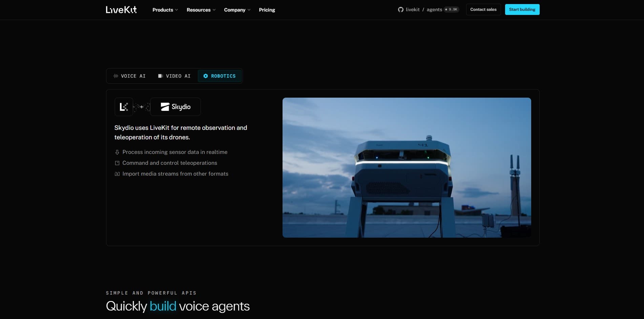This screenshot has height=319, width=644.
Task: Click 'Command and control teleoperations' text
Action: [170, 163]
